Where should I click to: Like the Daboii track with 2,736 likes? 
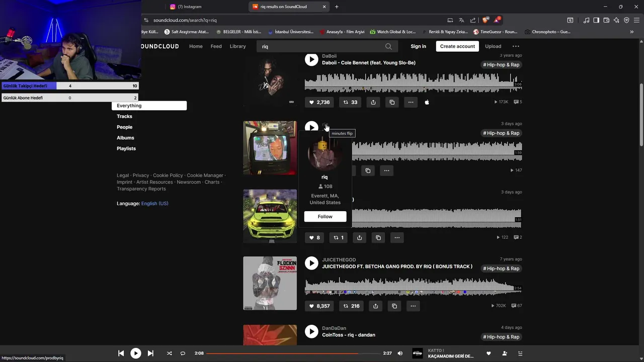pos(319,102)
